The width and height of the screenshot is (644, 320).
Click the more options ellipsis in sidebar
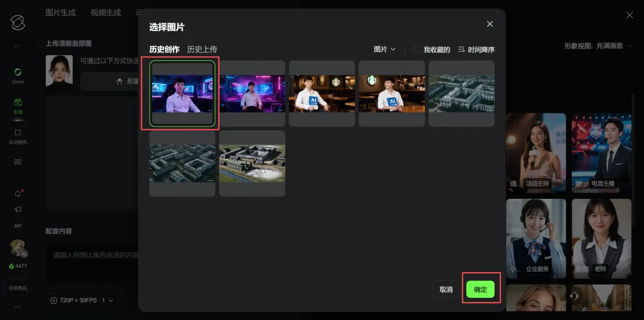point(18,306)
